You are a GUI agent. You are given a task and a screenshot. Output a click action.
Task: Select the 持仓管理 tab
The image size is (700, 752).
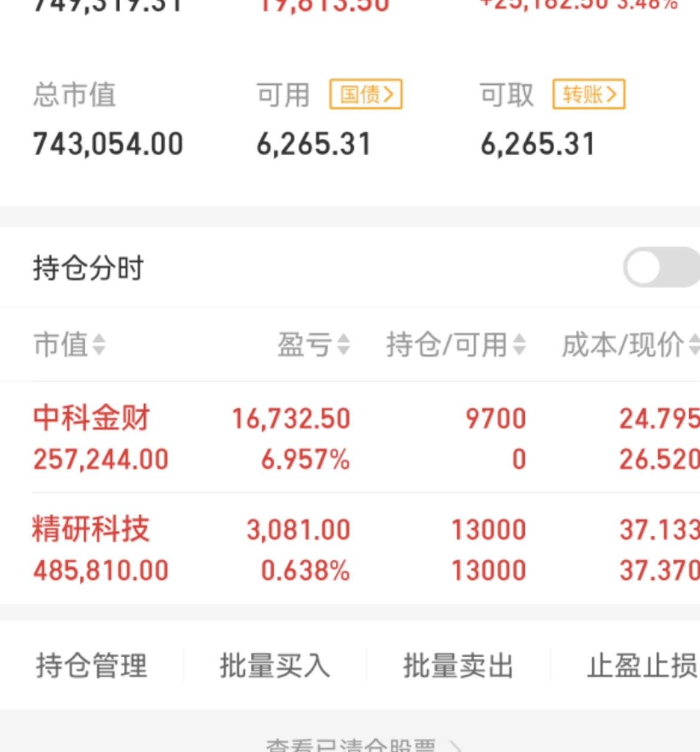(91, 665)
